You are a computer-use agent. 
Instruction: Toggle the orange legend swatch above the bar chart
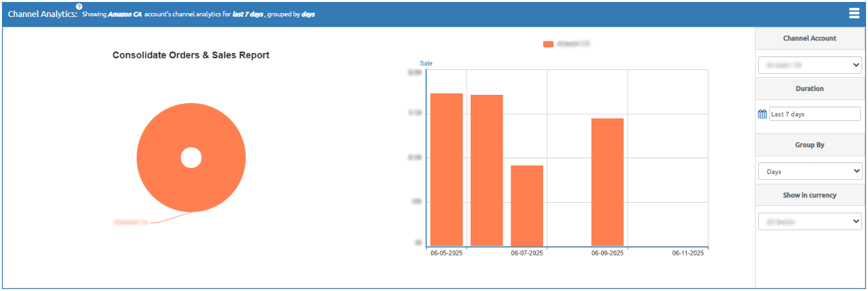548,44
